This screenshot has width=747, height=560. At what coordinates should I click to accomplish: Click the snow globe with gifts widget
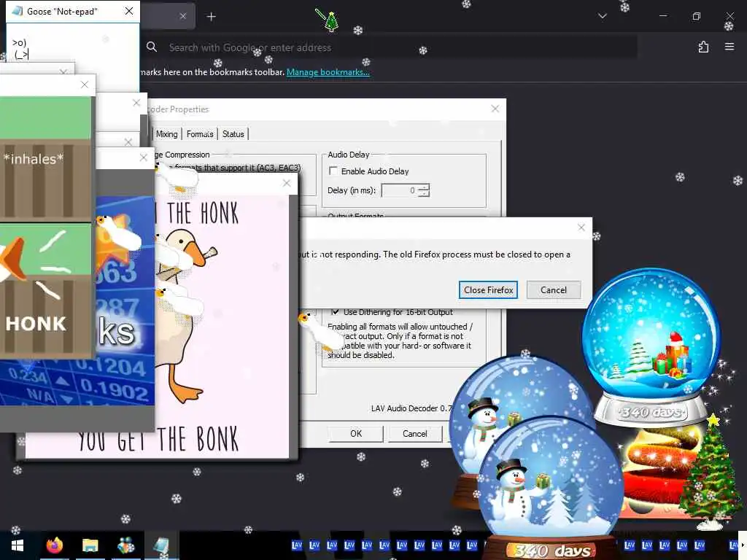coord(651,348)
